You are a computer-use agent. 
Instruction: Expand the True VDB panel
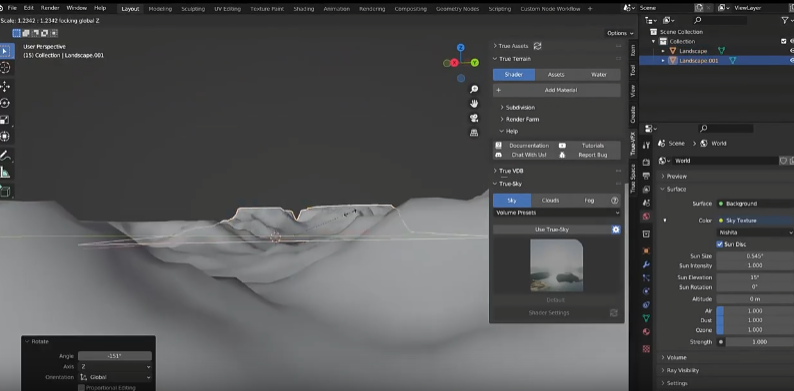point(495,171)
